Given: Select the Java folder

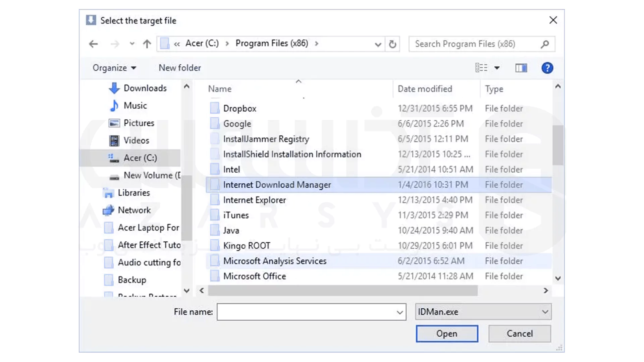Looking at the screenshot, I should point(379,230).
